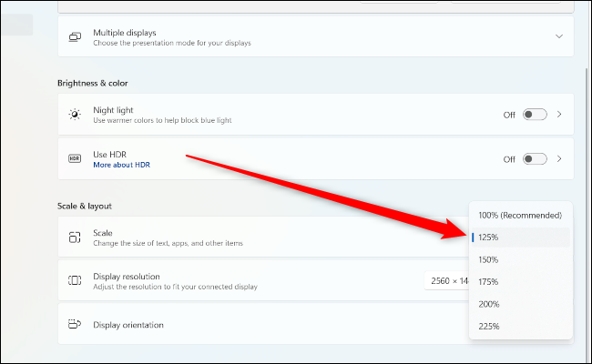
Task: Select 150% from scale list
Action: pyautogui.click(x=520, y=259)
